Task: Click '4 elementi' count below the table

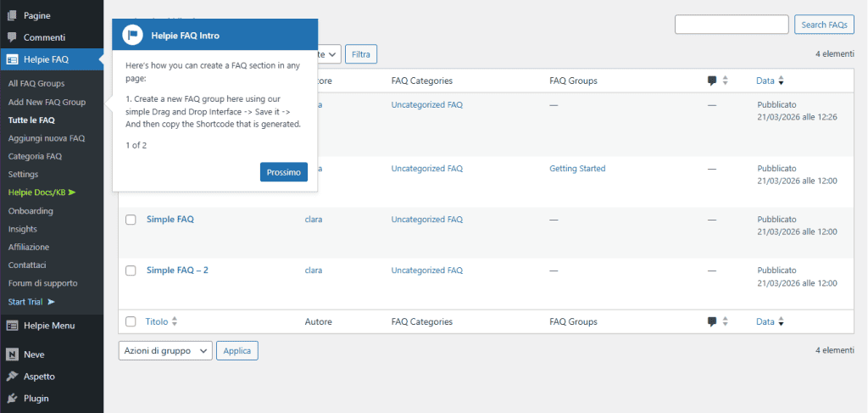Action: click(x=835, y=350)
